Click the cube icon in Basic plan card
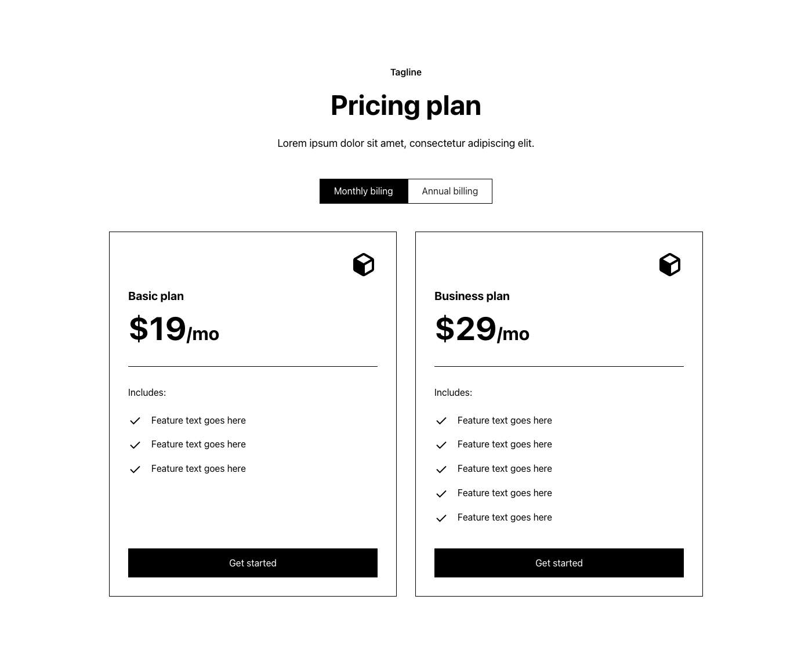Image resolution: width=812 pixels, height=661 pixels. click(364, 265)
